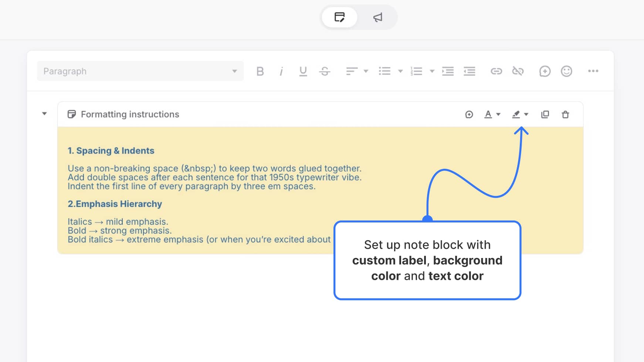Click the Bold italics extreme emphasis line
Screen dimensions: 644x362
tap(199, 239)
